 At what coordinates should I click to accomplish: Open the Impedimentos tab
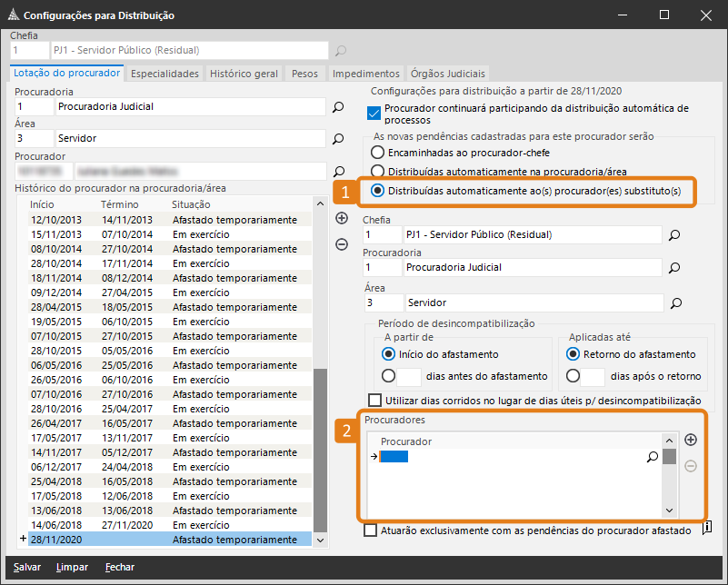(x=365, y=74)
